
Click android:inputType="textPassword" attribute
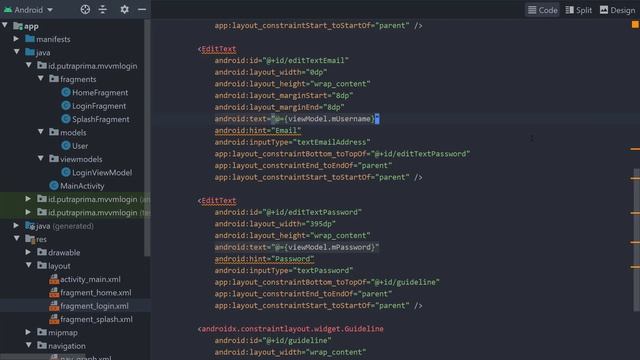click(284, 270)
